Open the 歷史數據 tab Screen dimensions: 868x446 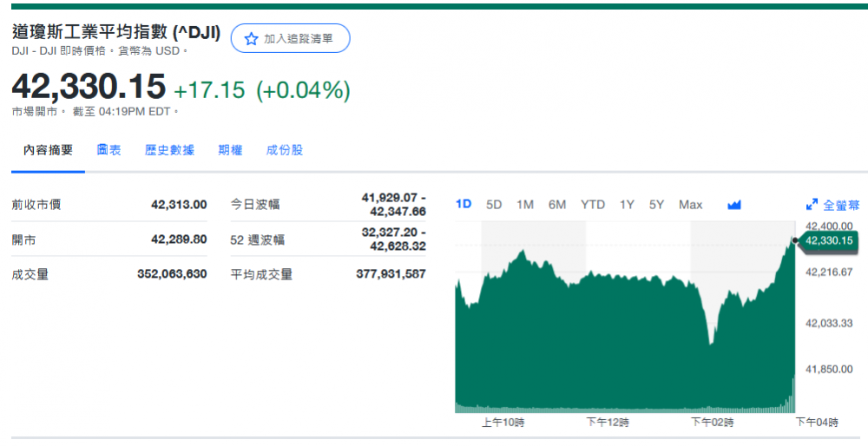point(169,150)
